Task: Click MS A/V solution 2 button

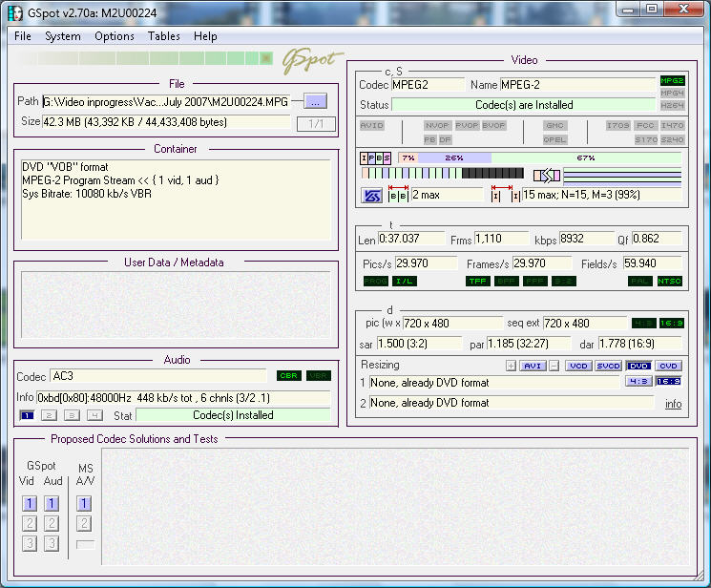Action: (x=84, y=523)
